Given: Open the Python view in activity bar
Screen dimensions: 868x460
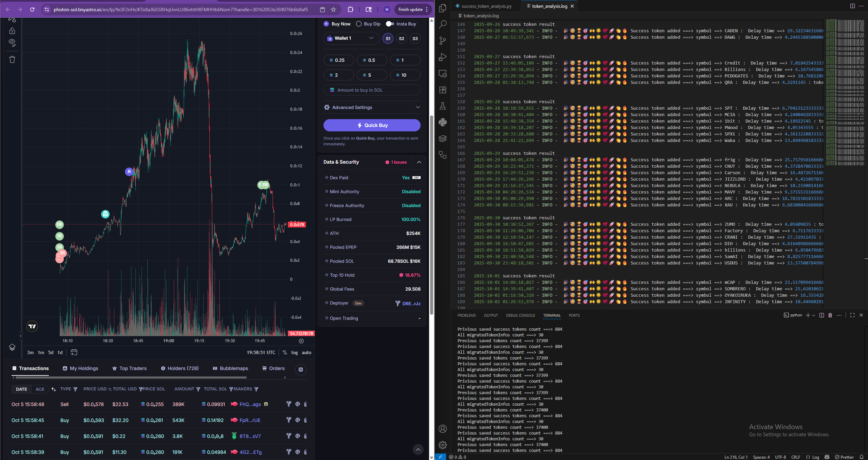Looking at the screenshot, I should click(442, 122).
